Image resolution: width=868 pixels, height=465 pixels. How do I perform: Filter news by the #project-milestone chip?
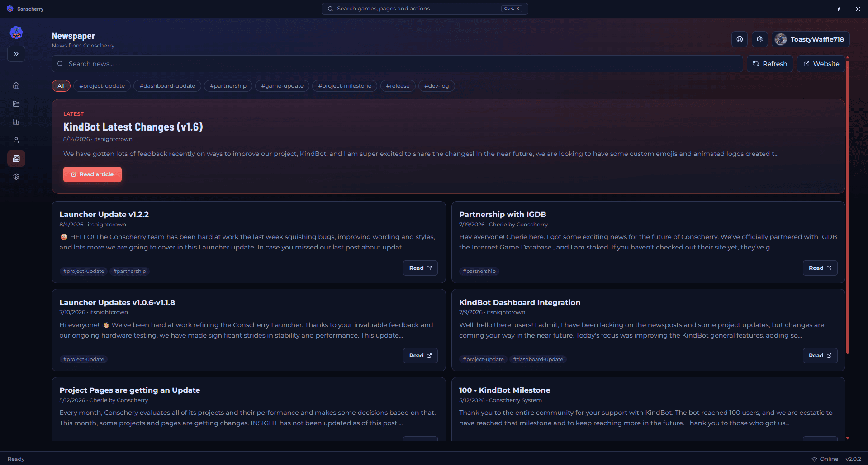pyautogui.click(x=345, y=86)
